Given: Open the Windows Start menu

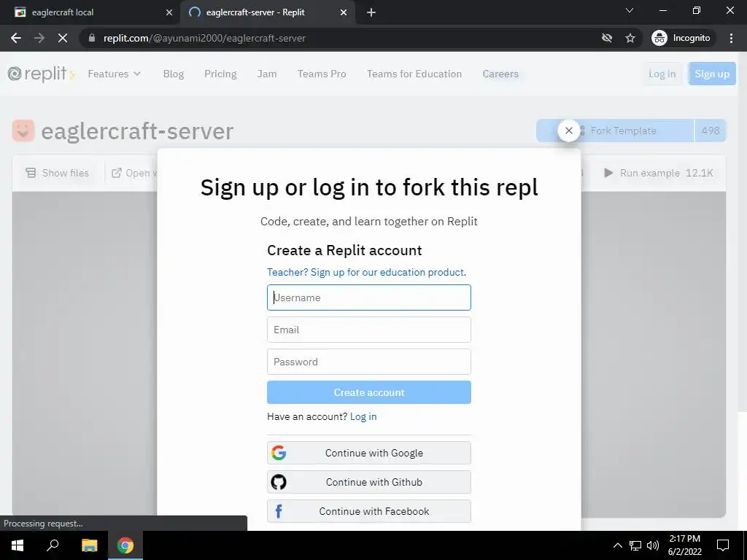Looking at the screenshot, I should pos(18,545).
